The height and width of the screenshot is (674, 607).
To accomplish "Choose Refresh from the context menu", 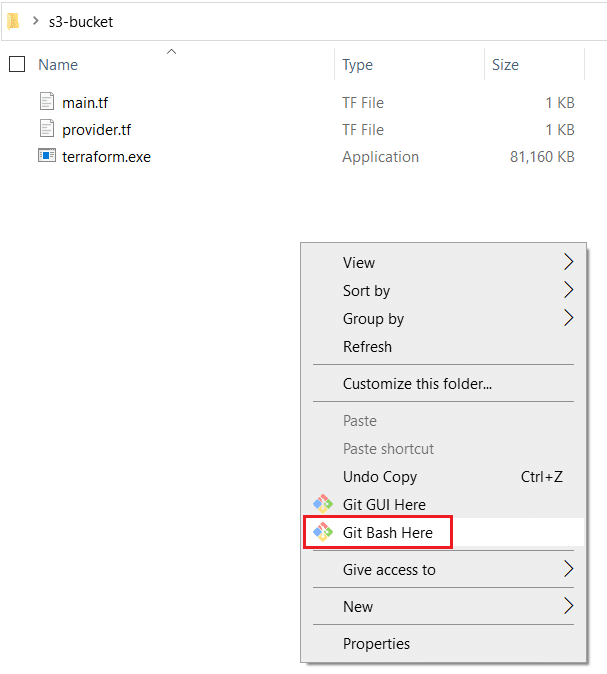I will 367,346.
